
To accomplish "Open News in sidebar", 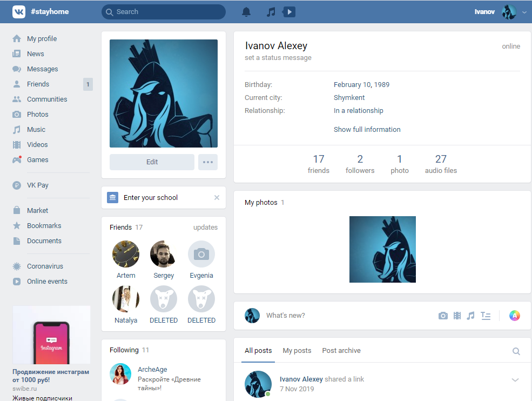I will coord(35,54).
